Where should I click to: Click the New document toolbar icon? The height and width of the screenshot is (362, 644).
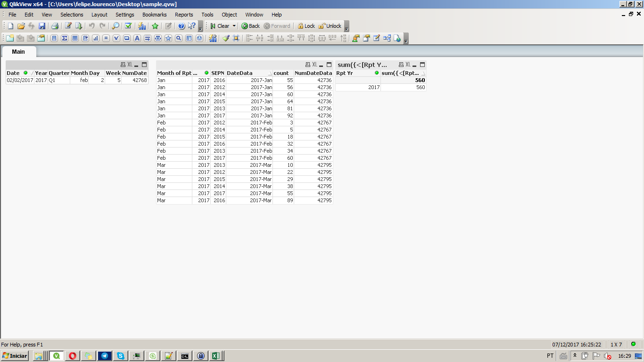pos(10,26)
